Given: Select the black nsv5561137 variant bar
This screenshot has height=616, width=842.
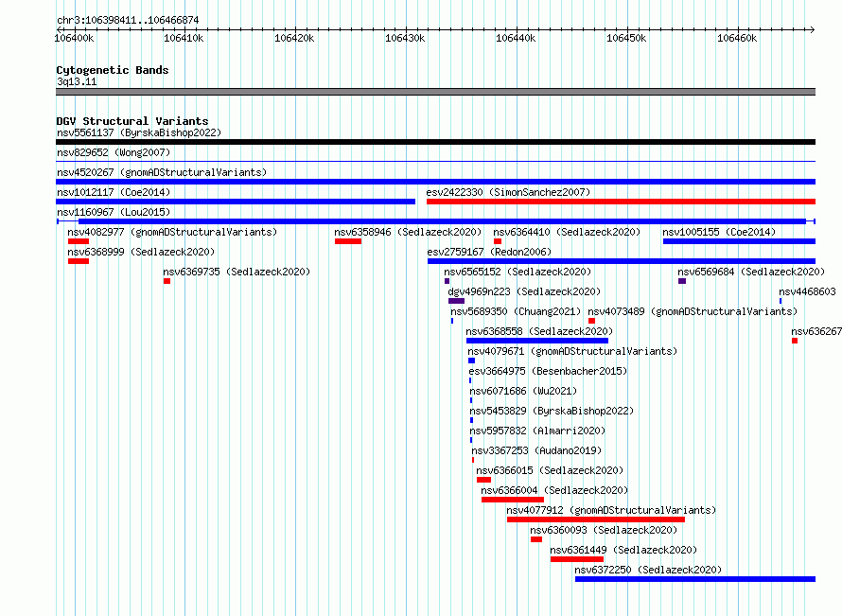Looking at the screenshot, I should pos(435,142).
